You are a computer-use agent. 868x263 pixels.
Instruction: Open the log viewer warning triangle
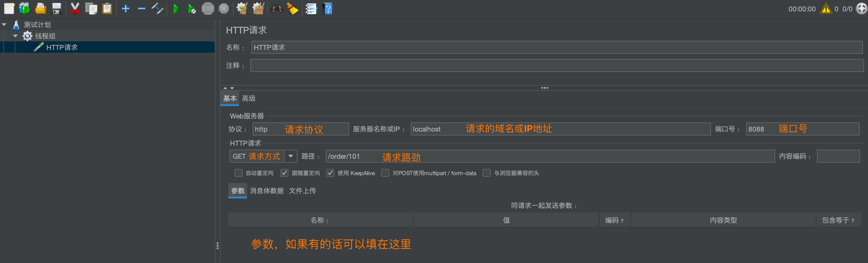(826, 9)
